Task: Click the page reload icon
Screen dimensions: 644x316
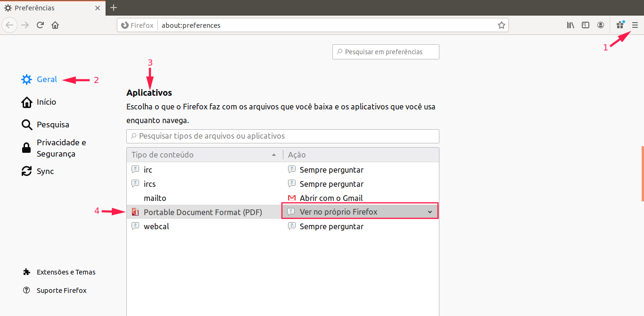Action: 40,25
